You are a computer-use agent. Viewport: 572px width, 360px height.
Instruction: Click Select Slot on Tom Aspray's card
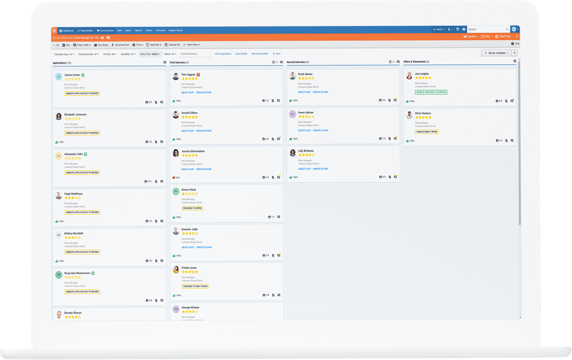click(188, 93)
